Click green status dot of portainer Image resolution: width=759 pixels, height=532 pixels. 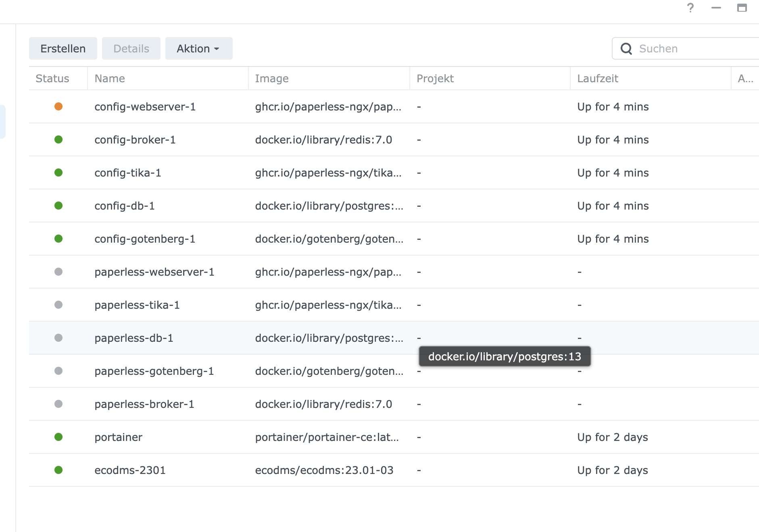point(58,437)
